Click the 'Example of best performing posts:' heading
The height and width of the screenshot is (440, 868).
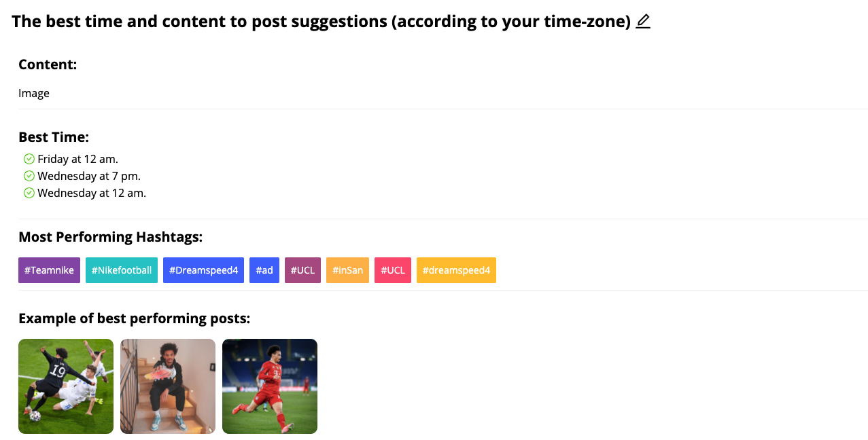click(x=134, y=318)
